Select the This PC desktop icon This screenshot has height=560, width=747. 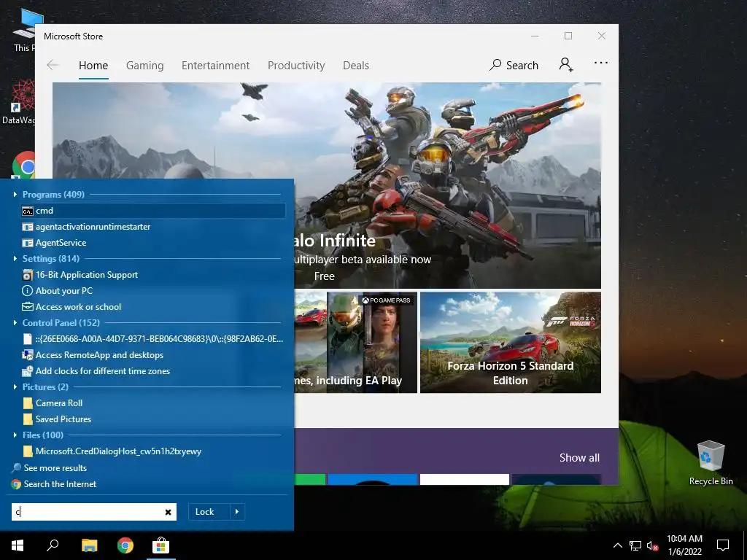click(25, 29)
